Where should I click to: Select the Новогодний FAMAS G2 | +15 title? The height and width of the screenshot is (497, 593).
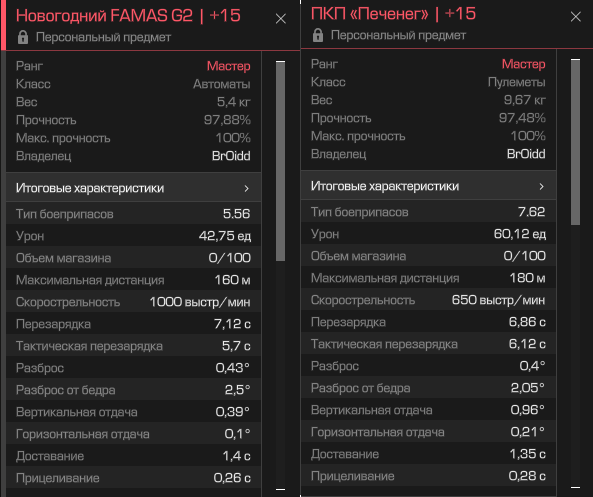[x=128, y=16]
